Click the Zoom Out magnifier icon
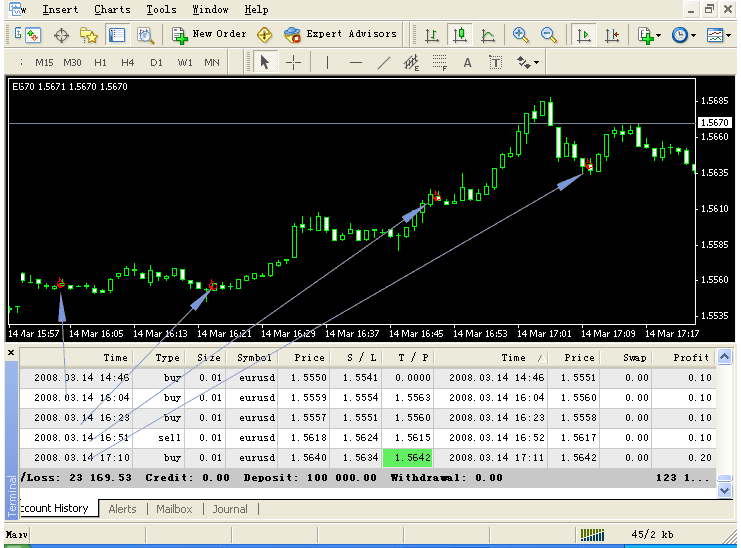741x548 pixels. point(549,34)
